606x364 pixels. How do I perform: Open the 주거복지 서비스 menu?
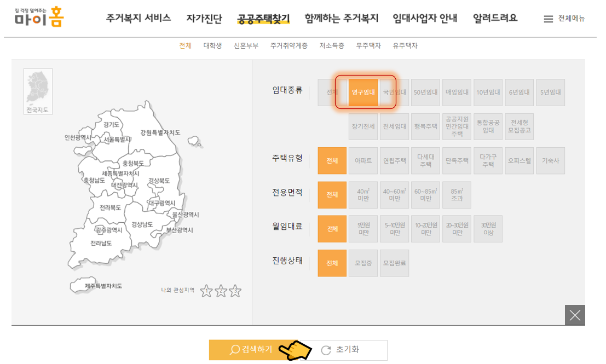pyautogui.click(x=138, y=18)
